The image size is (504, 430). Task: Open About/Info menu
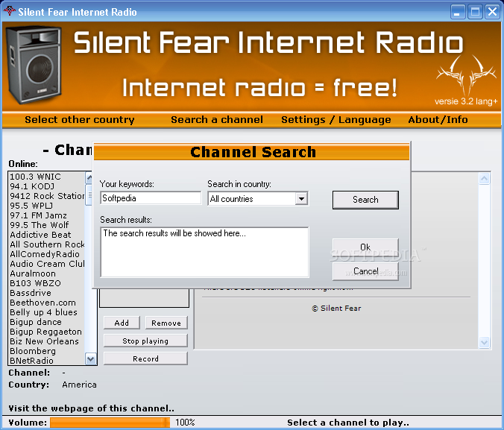pyautogui.click(x=438, y=119)
